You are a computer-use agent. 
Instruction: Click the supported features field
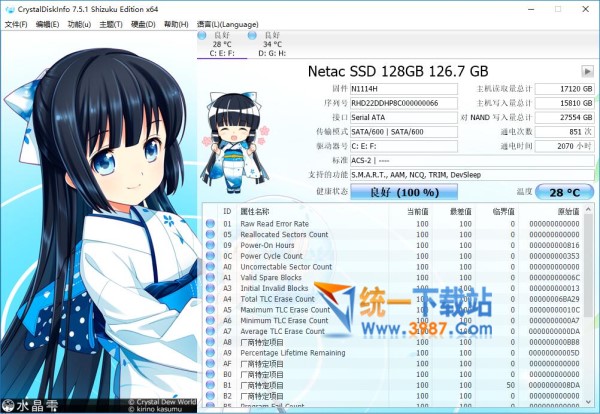pos(472,175)
